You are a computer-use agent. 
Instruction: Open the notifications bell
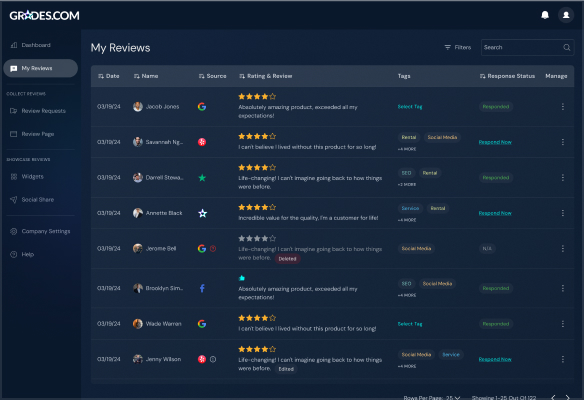tap(545, 15)
